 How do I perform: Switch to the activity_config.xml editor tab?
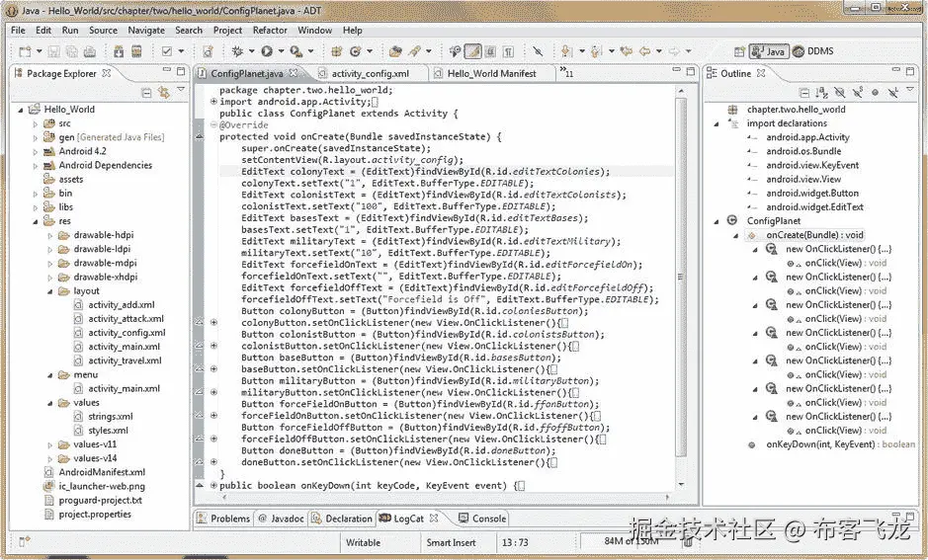[x=370, y=73]
